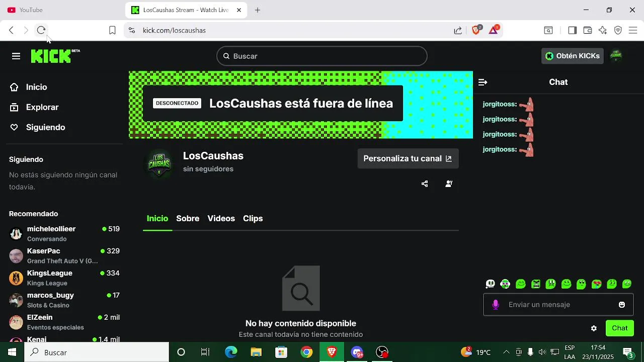Focus the Buscar search field

point(322,56)
